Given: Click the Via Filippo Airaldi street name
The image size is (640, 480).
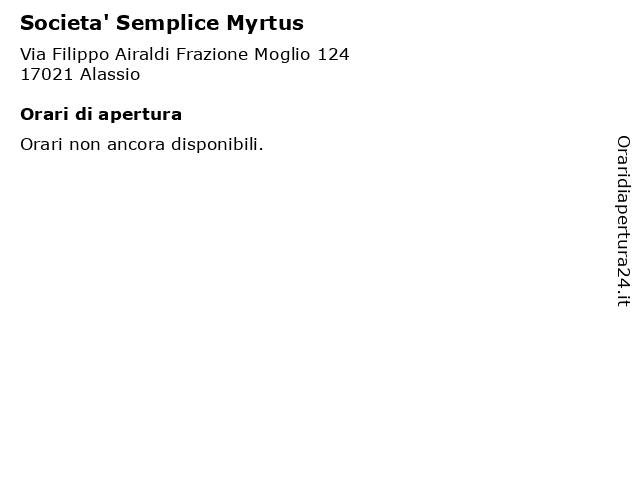Looking at the screenshot, I should [95, 55].
